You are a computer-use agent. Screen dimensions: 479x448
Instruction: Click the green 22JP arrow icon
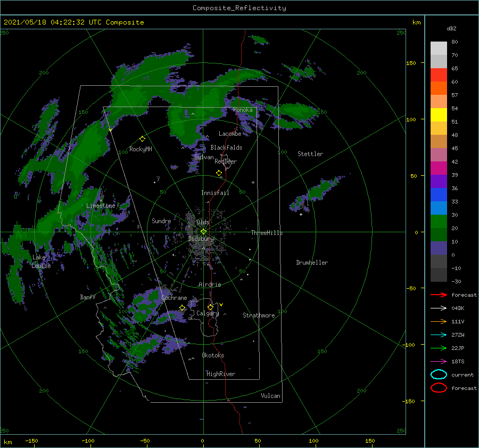439,348
